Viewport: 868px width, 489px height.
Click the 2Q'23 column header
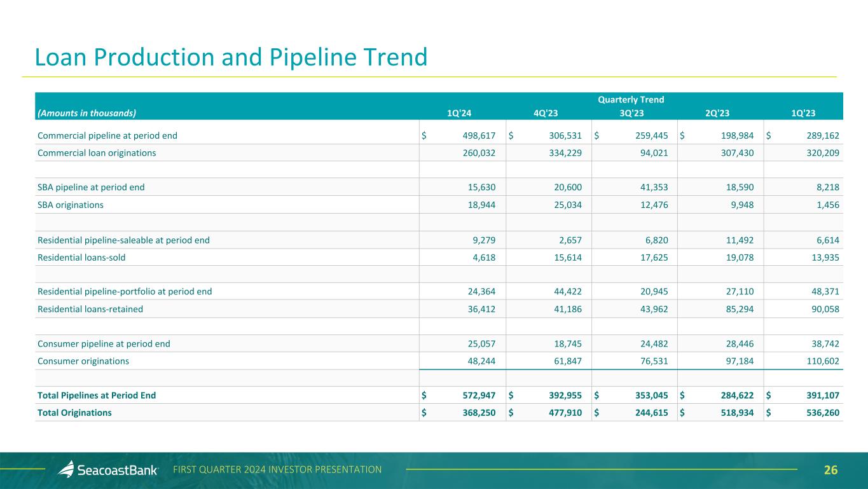[716, 113]
